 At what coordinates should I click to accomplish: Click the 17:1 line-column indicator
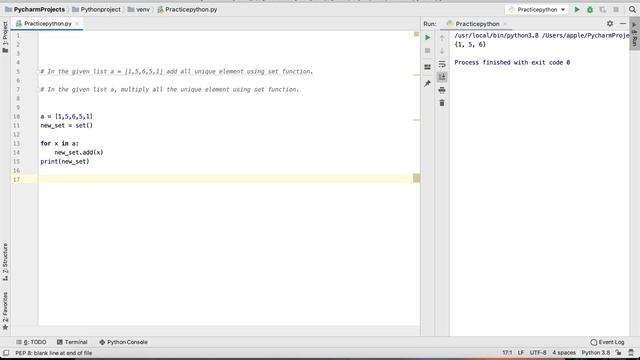[507, 353]
